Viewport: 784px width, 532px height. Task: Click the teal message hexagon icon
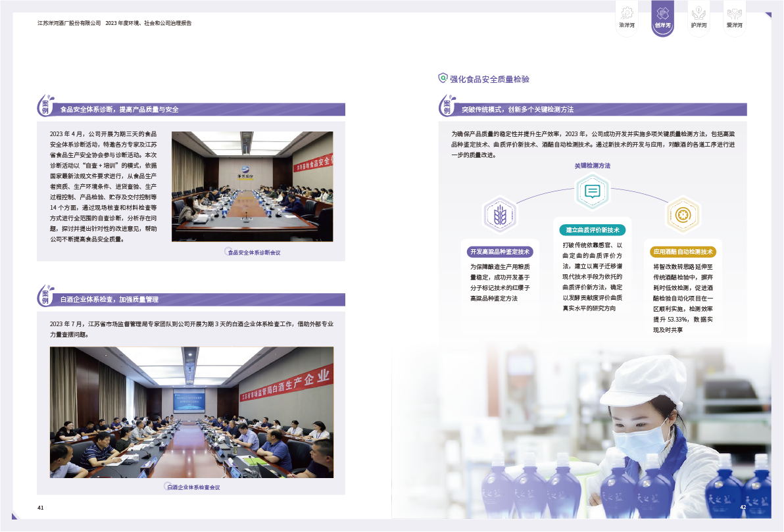click(x=592, y=191)
